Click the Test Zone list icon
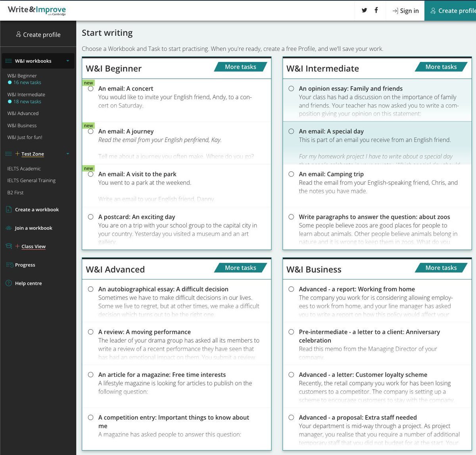The width and height of the screenshot is (476, 455). 9,154
